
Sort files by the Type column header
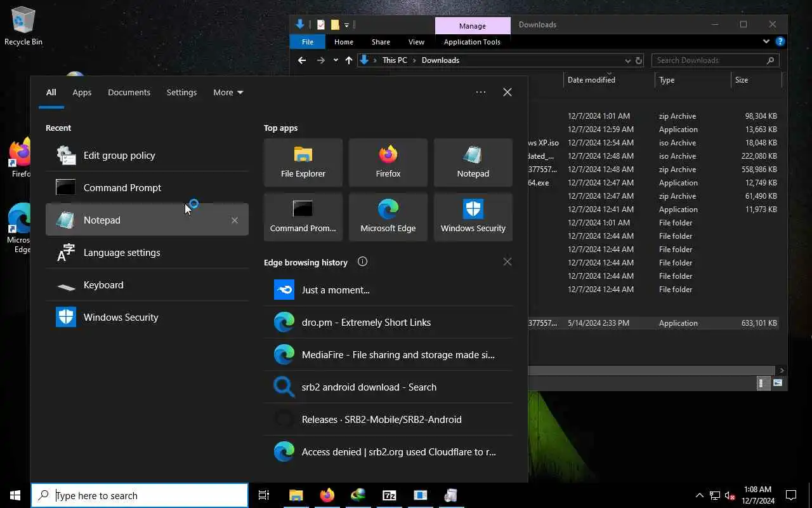click(x=693, y=80)
